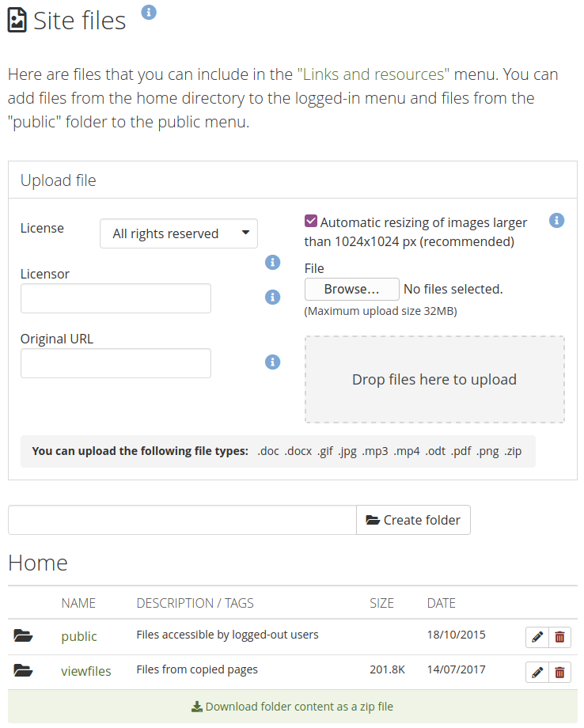The image size is (584, 728).
Task: Click the folder icon of the public row
Action: [x=24, y=636]
